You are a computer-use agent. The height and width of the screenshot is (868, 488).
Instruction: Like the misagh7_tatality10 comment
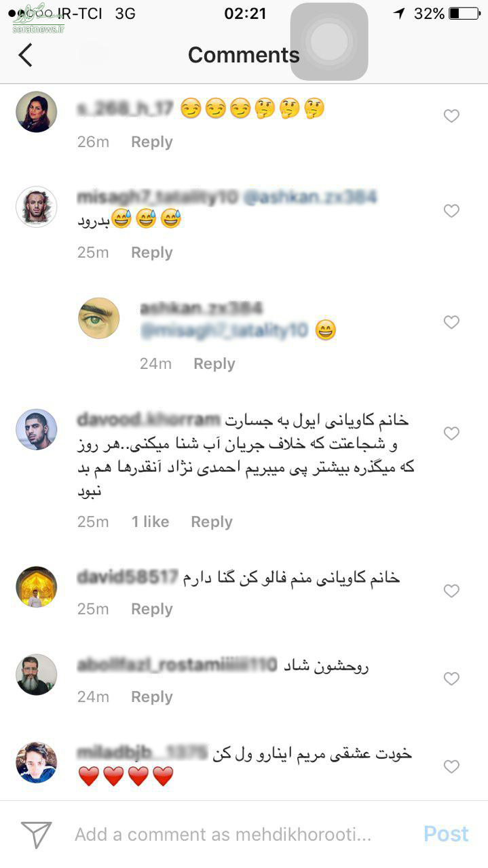pyautogui.click(x=451, y=211)
